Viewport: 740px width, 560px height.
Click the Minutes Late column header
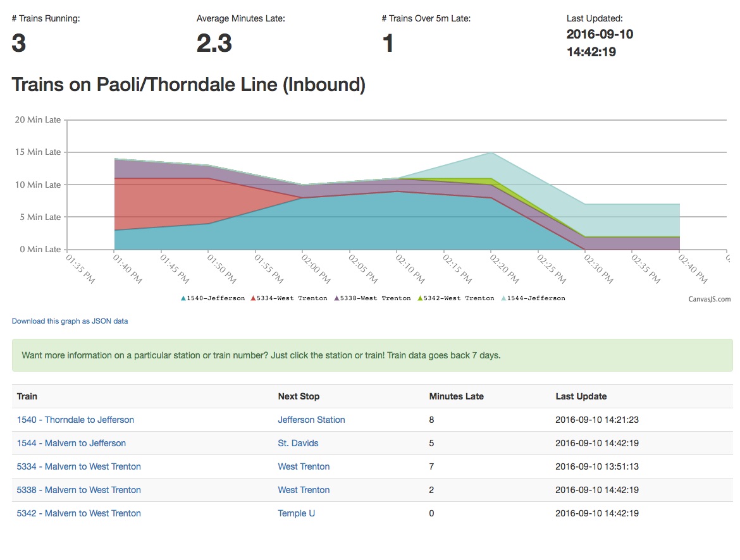coord(456,396)
